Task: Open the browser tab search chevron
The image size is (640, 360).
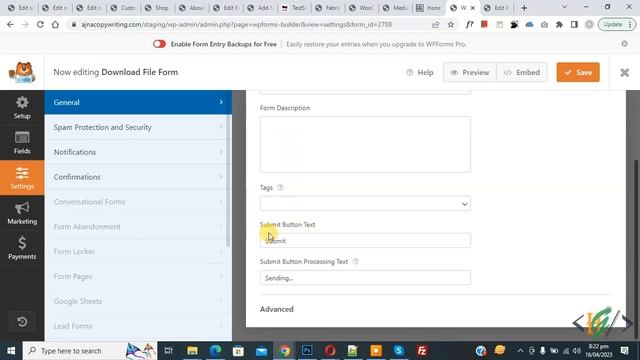Action: [x=564, y=7]
